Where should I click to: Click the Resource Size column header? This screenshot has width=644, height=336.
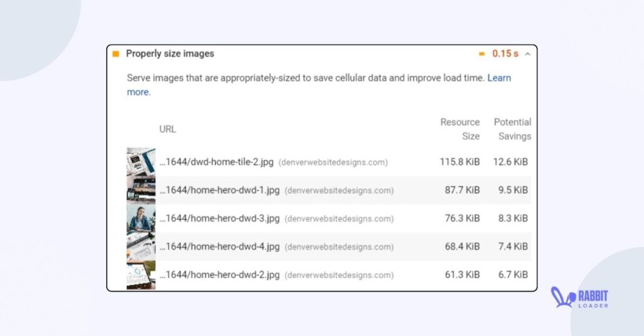coord(460,129)
